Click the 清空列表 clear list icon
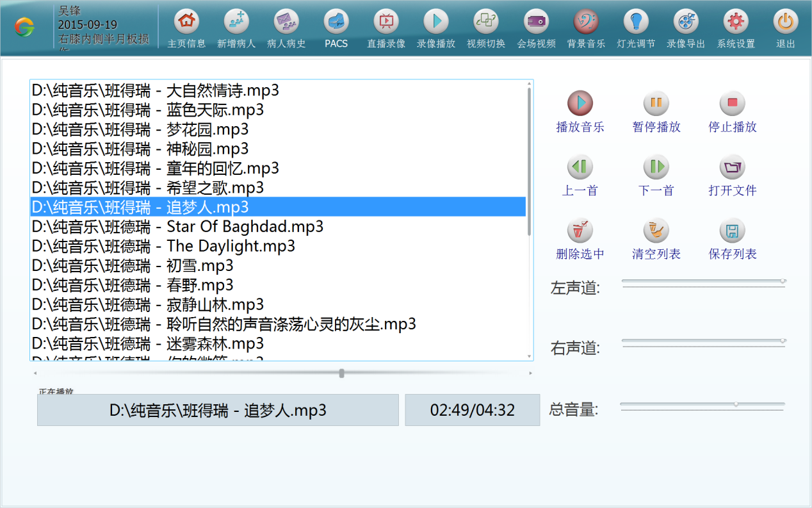 pos(656,231)
